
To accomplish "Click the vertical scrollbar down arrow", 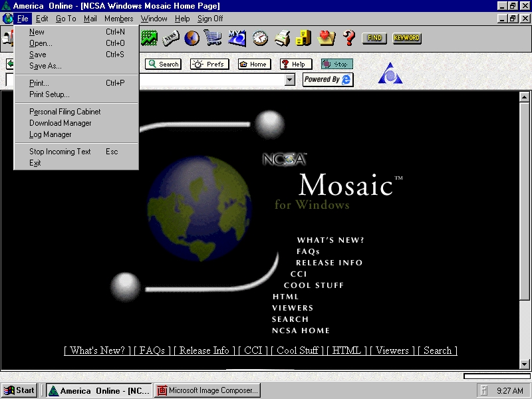I will (524, 364).
